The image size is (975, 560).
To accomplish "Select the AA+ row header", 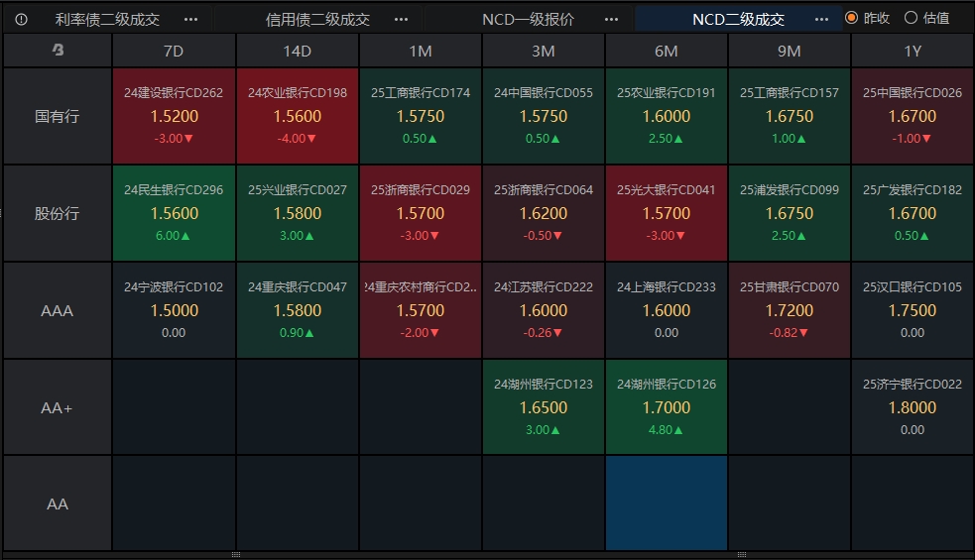I will pos(58,407).
